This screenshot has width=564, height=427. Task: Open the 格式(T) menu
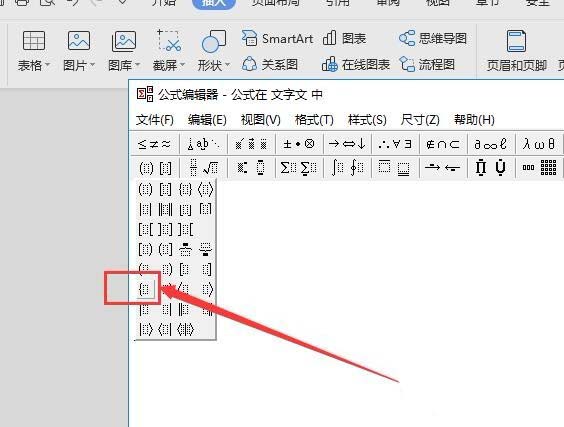tap(314, 119)
